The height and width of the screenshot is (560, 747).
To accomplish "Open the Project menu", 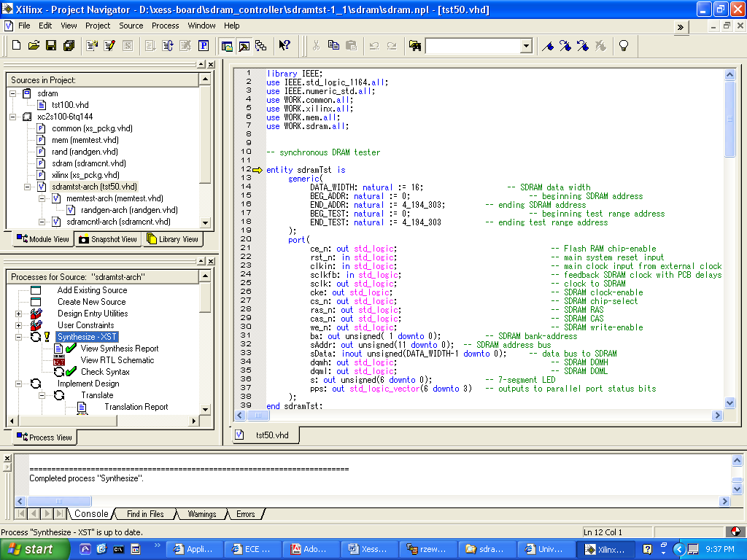I will [98, 26].
